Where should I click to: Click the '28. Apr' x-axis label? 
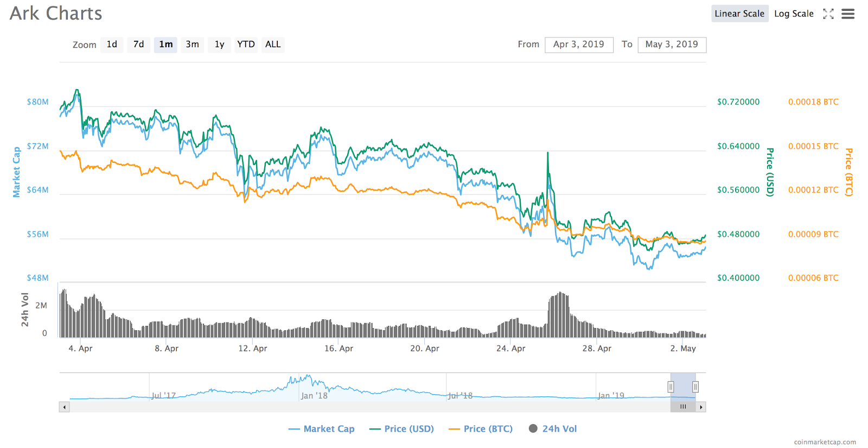[x=597, y=349]
